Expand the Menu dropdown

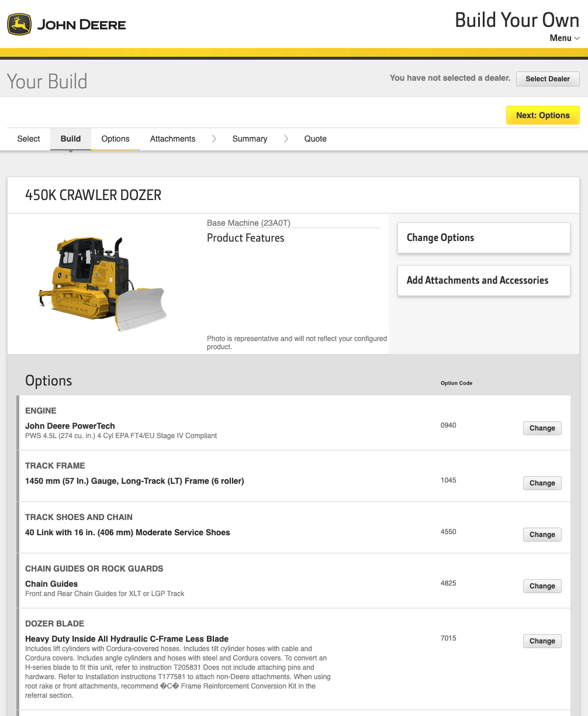564,38
